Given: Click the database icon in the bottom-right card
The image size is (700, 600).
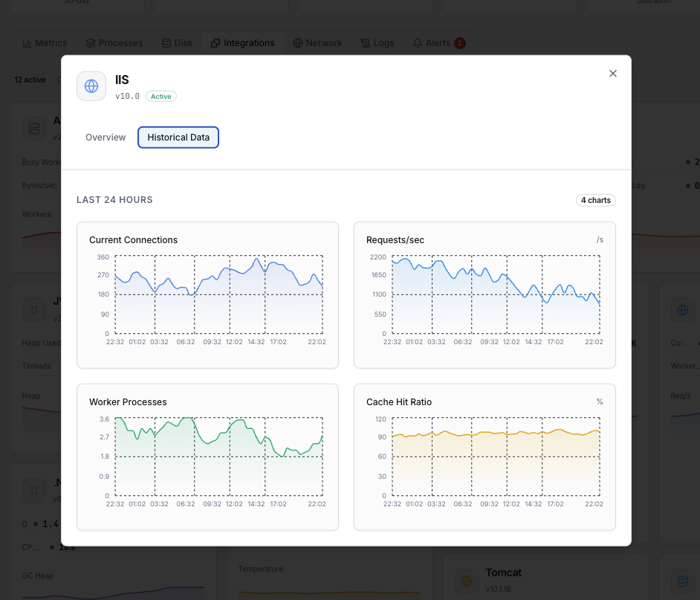Looking at the screenshot, I should pos(682,581).
